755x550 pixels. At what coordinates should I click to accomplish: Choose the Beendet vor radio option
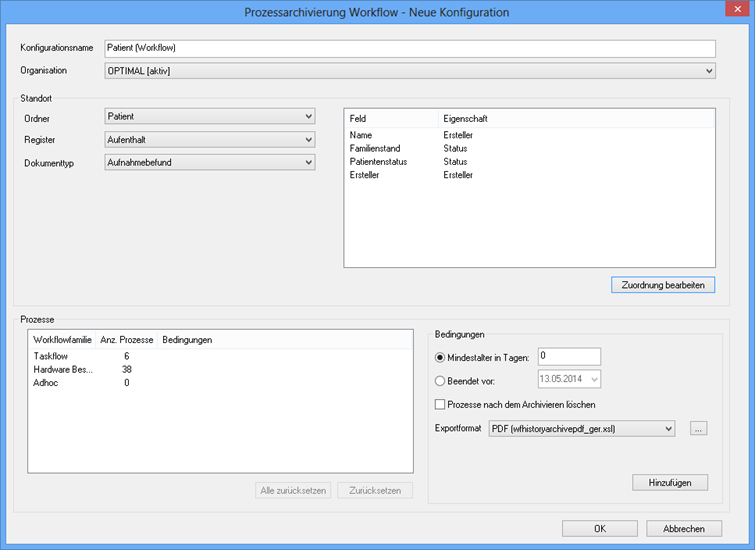[441, 379]
